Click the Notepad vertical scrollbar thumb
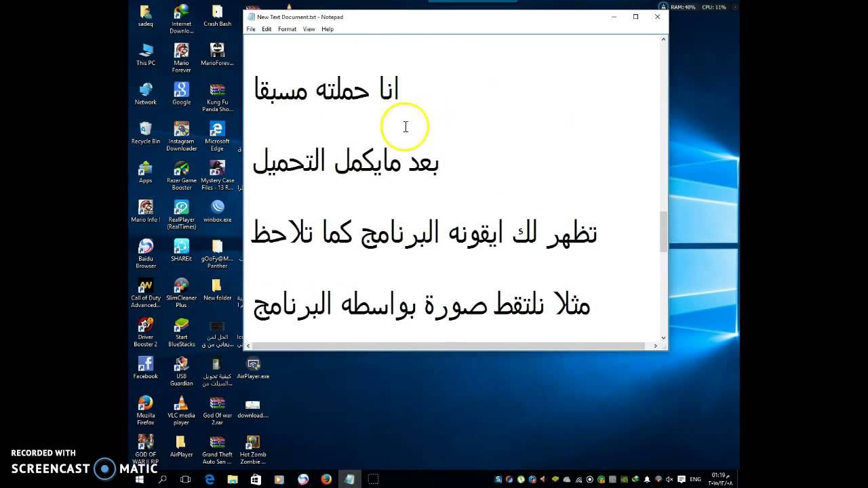This screenshot has width=868, height=488. 663,231
